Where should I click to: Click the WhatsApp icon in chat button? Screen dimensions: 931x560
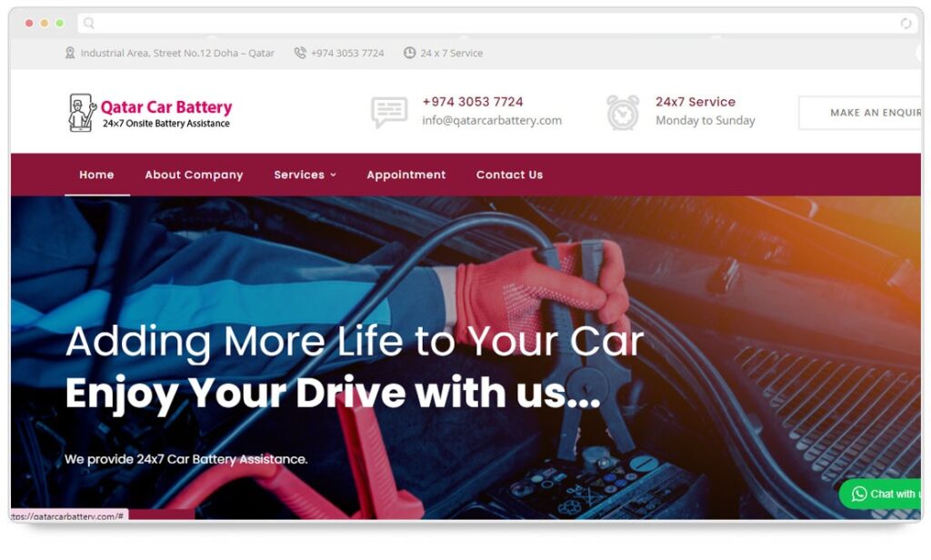pos(859,494)
